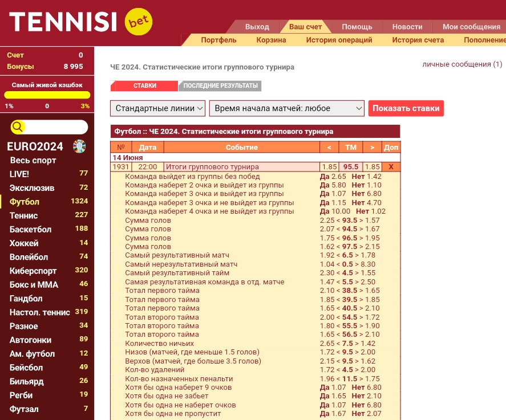
Task: Click the yellow bet circle in logo
Action: click(x=139, y=22)
